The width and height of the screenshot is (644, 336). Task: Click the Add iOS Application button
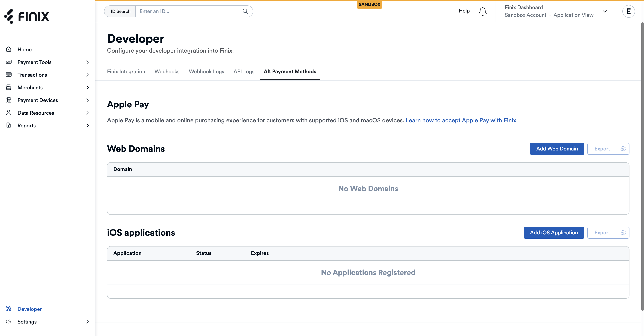coord(554,233)
